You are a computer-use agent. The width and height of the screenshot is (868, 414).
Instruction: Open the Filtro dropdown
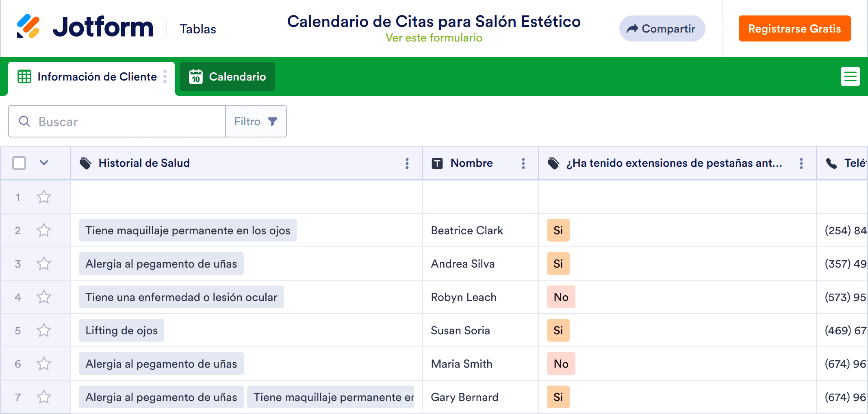pyautogui.click(x=256, y=121)
